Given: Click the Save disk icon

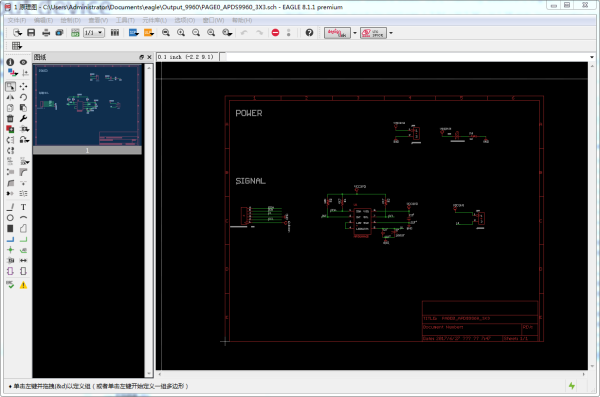Looking at the screenshot, I should 31,33.
